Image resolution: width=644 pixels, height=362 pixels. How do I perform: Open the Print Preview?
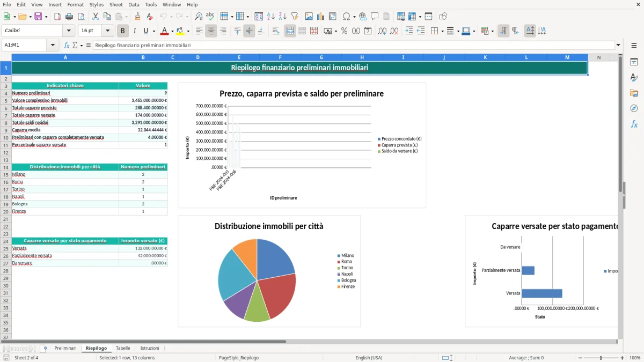(x=81, y=17)
